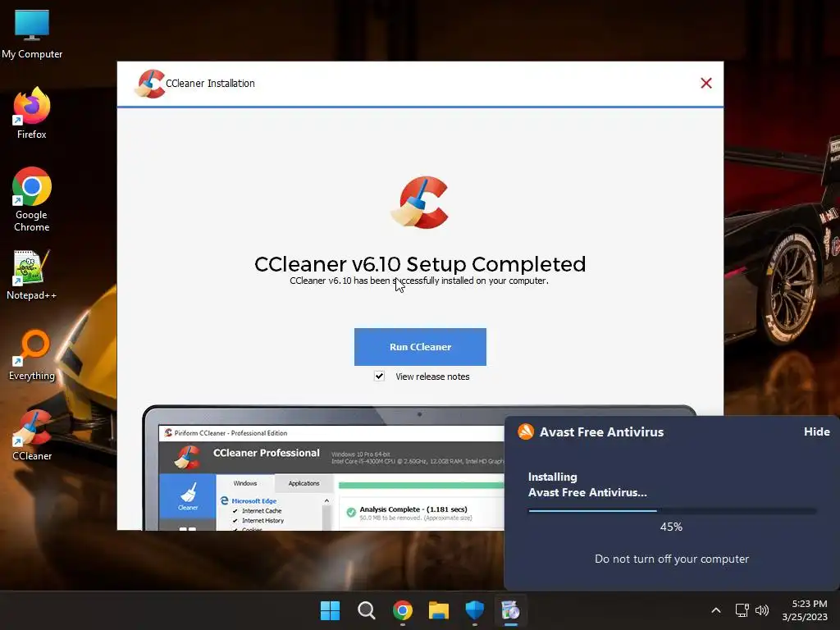Open the blue shield app in taskbar
The image size is (840, 630).
[475, 610]
